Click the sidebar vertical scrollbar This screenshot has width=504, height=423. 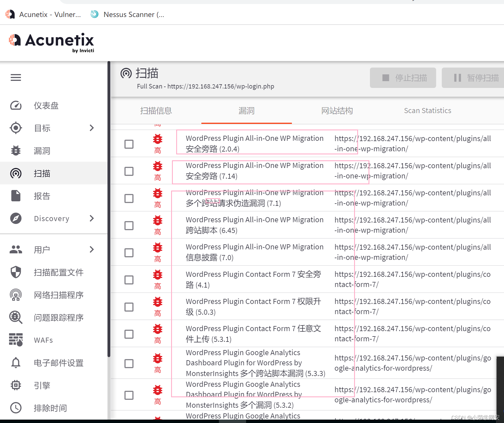[109, 209]
